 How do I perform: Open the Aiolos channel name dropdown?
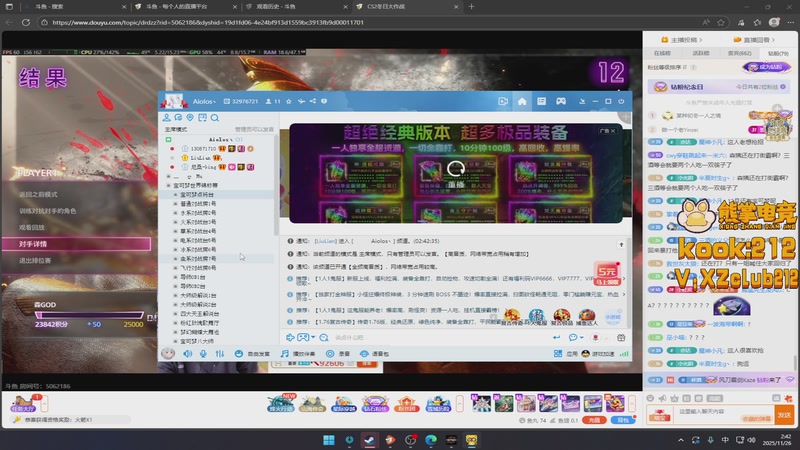204,102
